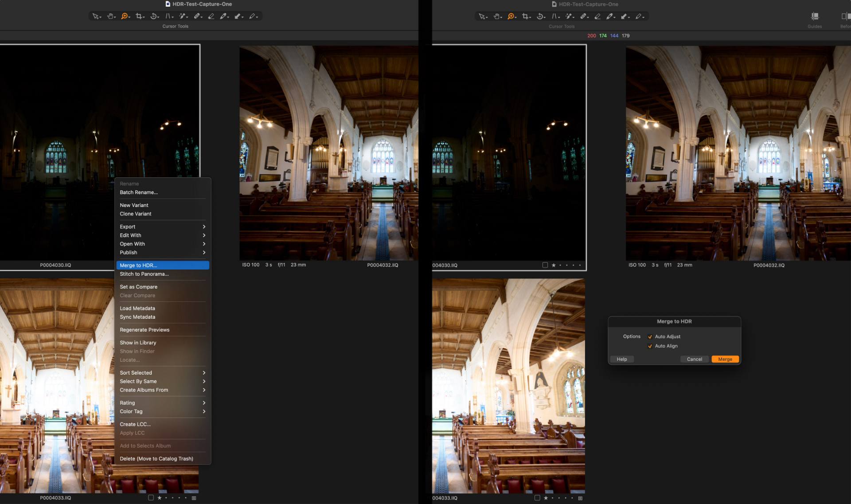The height and width of the screenshot is (504, 851).
Task: Open the Guides panel icon at top right
Action: pos(815,16)
